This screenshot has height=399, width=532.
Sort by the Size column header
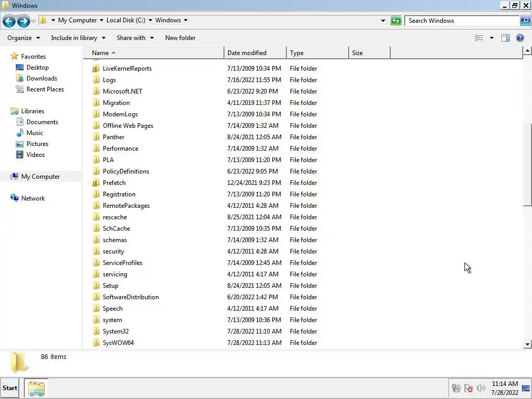pos(369,53)
